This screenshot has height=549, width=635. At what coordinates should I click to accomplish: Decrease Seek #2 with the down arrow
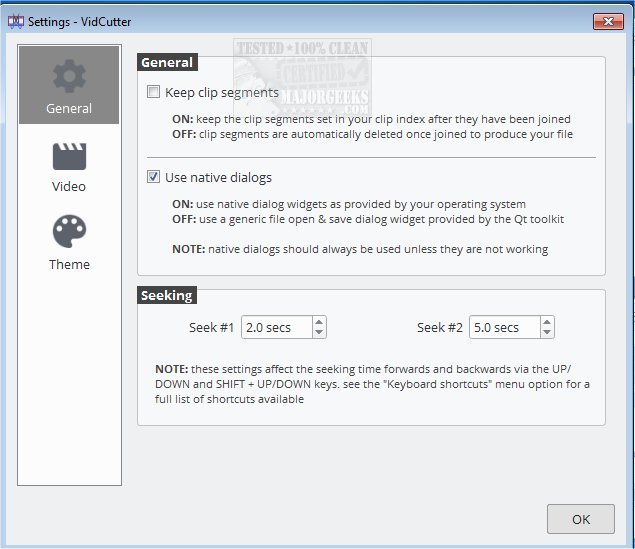(x=547, y=332)
